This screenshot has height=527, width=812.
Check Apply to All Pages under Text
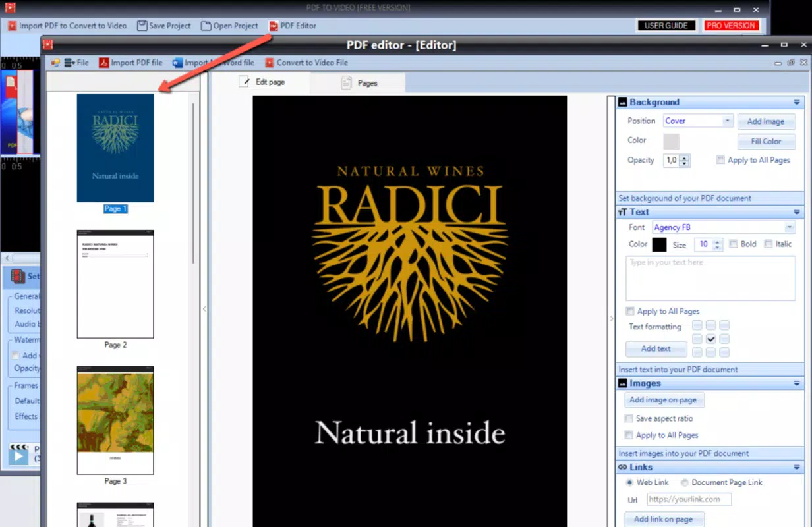click(630, 312)
